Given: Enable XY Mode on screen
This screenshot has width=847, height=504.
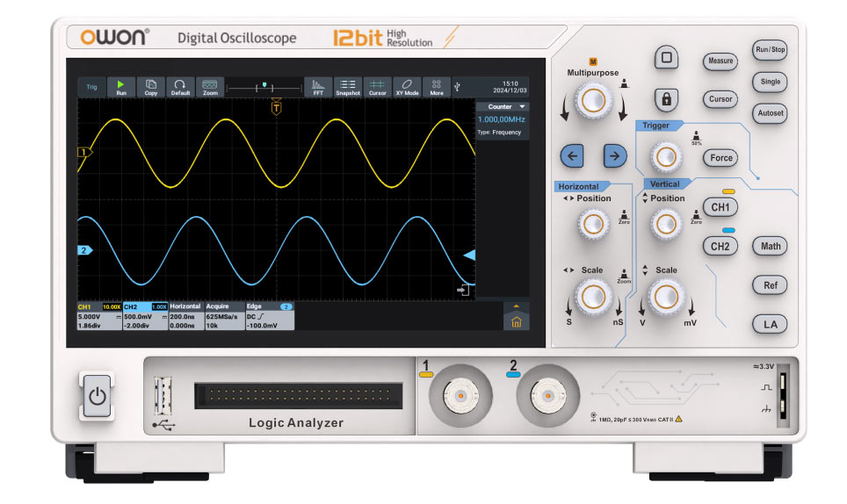Looking at the screenshot, I should pyautogui.click(x=408, y=87).
